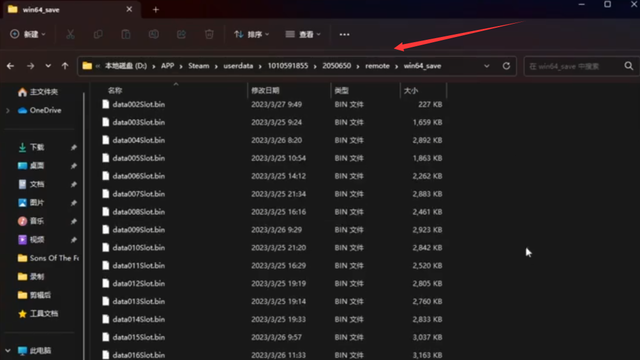Viewport: 640px width, 360px height.
Task: Click the Delete trash icon
Action: [209, 34]
